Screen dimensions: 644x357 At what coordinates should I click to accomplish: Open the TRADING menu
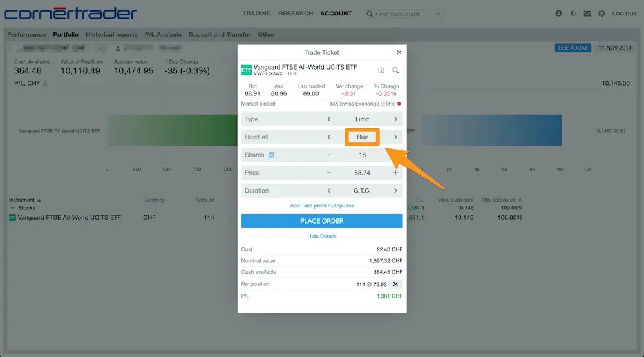(257, 14)
